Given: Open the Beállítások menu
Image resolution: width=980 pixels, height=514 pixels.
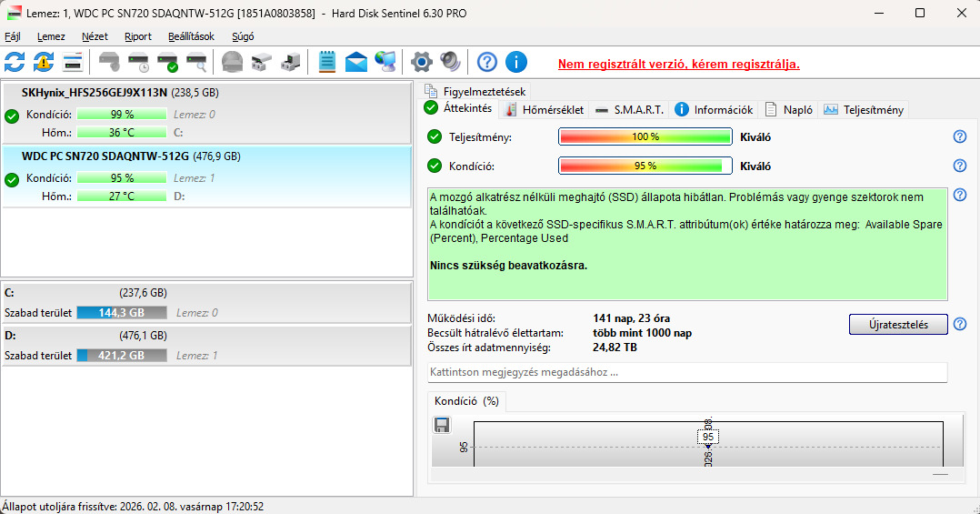Looking at the screenshot, I should (191, 36).
